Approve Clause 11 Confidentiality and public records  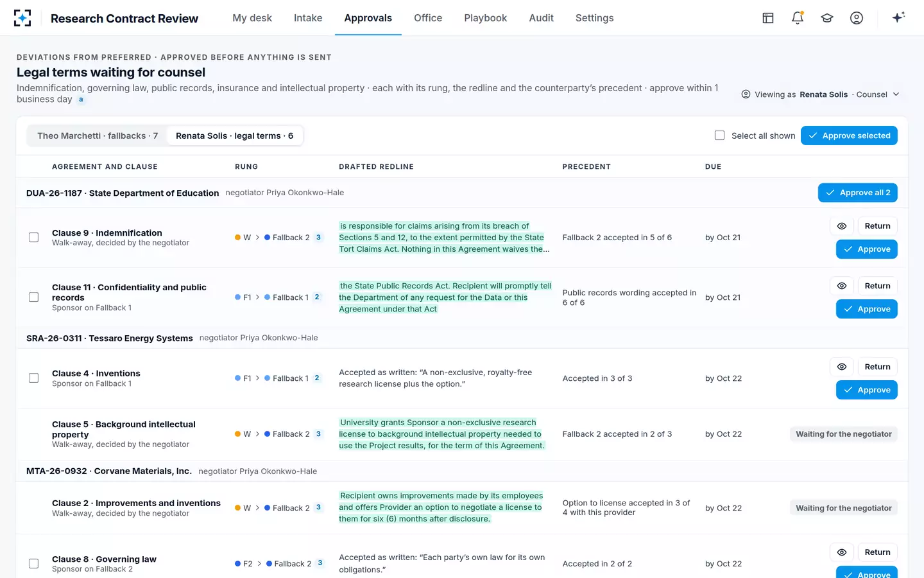click(x=867, y=309)
